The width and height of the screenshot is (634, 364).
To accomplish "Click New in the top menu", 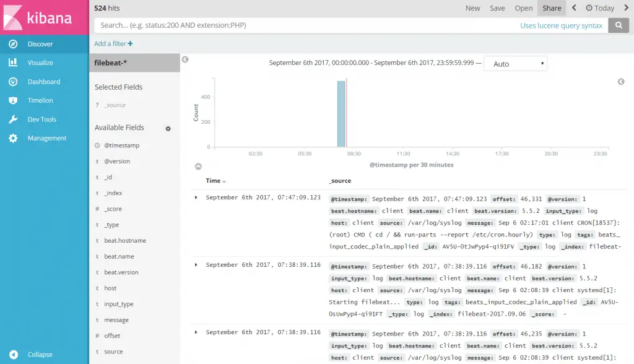I will tap(472, 8).
